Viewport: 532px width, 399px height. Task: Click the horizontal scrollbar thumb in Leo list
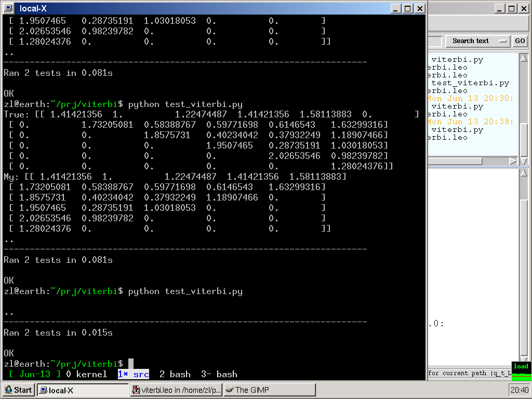click(x=455, y=161)
